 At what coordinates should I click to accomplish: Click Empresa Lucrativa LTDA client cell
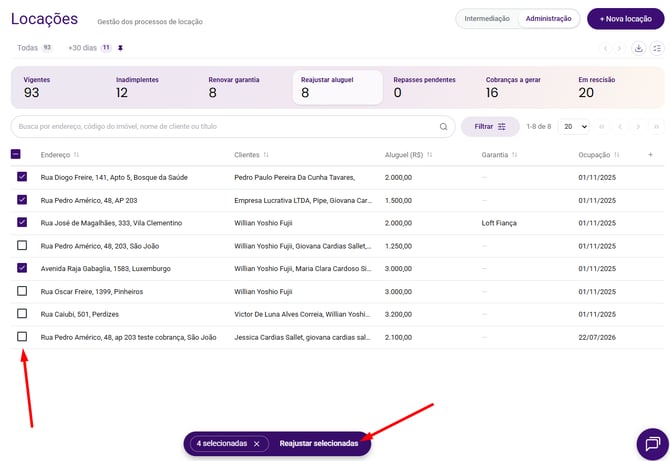tap(303, 200)
